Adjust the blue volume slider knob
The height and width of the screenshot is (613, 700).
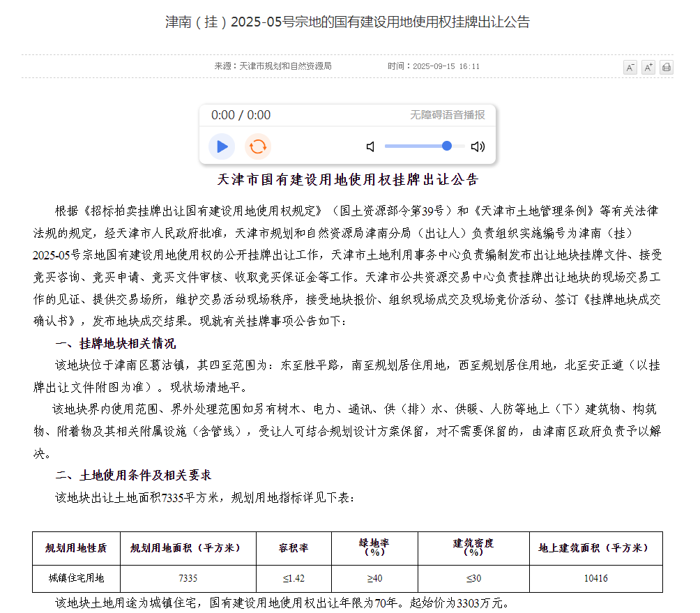coord(447,146)
